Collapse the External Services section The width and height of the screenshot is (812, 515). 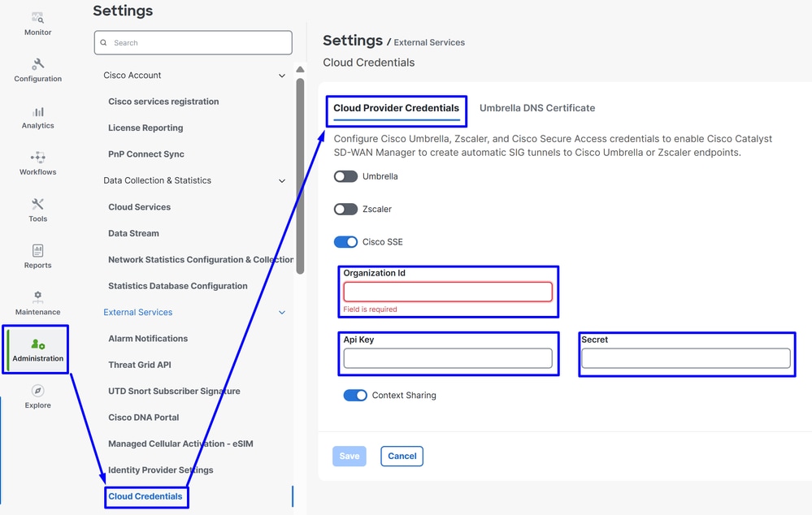(282, 312)
